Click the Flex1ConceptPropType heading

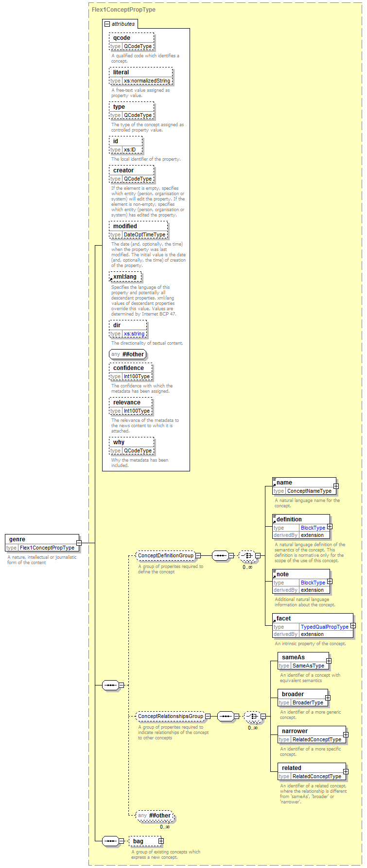point(123,10)
